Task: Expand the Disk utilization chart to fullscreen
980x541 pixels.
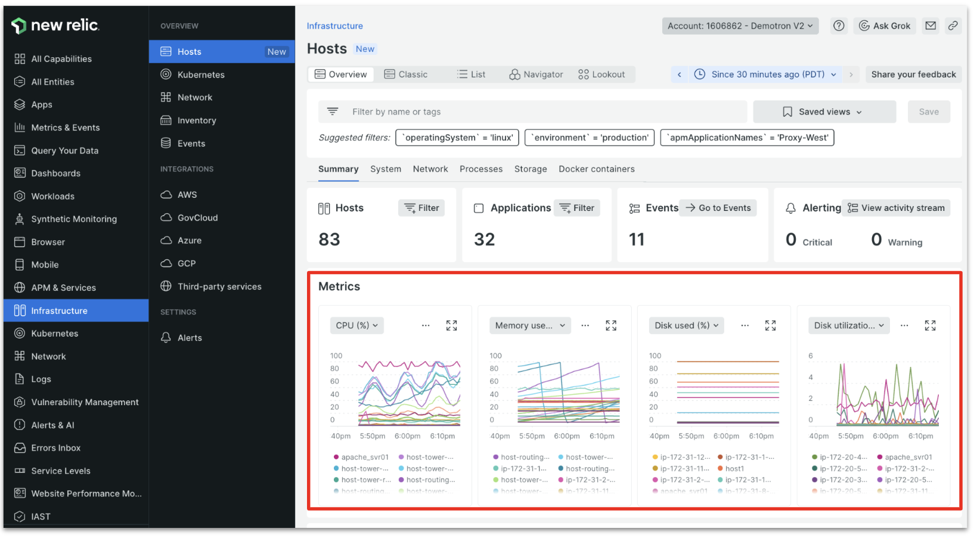Action: pyautogui.click(x=930, y=325)
